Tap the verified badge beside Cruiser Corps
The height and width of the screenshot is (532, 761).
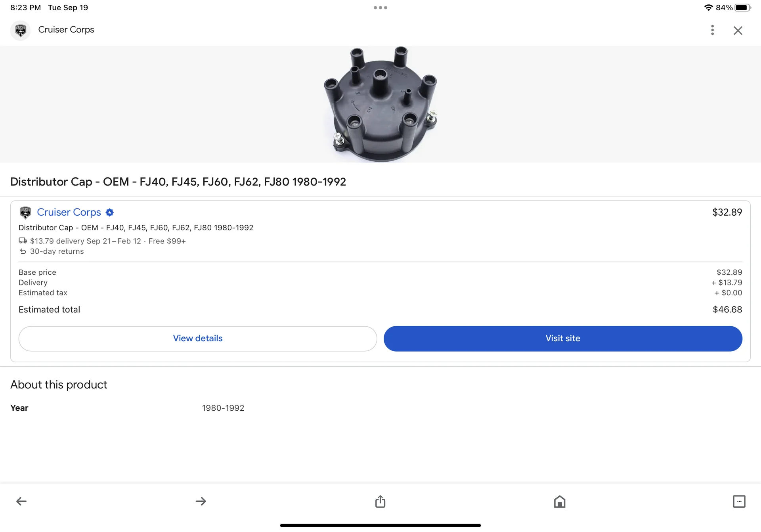110,212
